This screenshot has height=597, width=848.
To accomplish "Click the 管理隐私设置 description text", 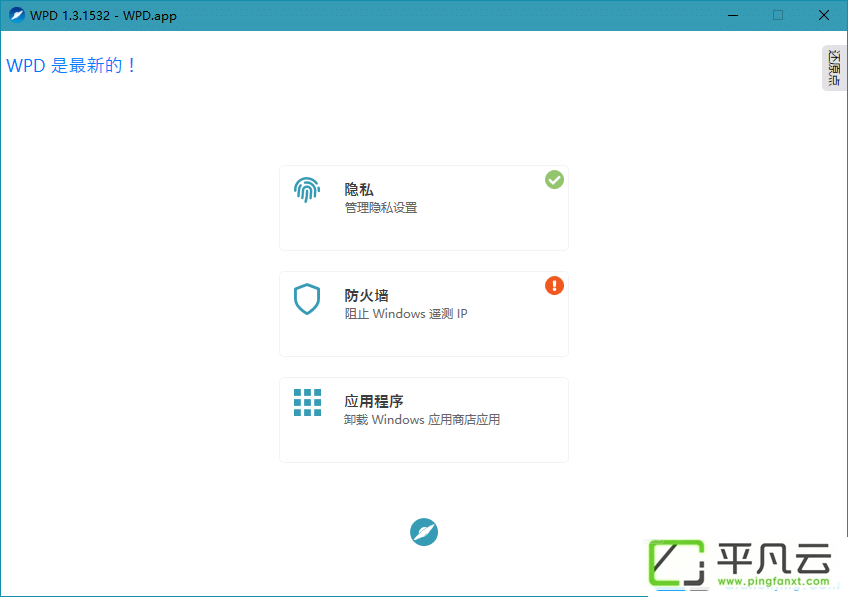I will tap(381, 208).
